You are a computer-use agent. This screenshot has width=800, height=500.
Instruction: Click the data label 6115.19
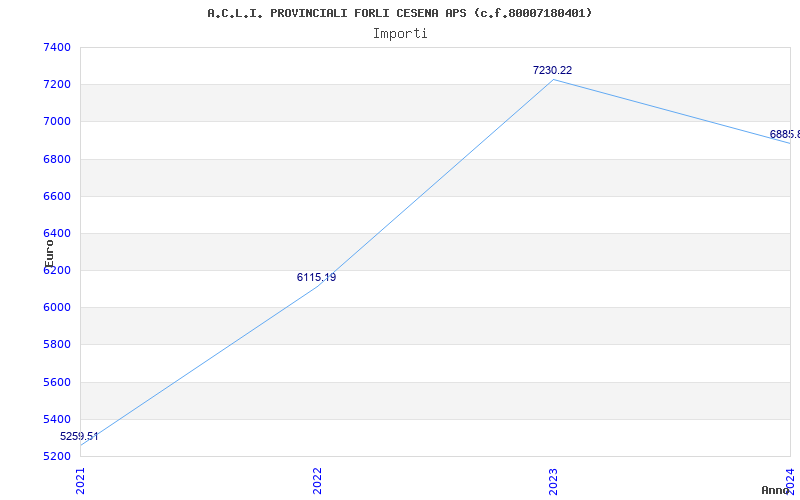click(316, 278)
